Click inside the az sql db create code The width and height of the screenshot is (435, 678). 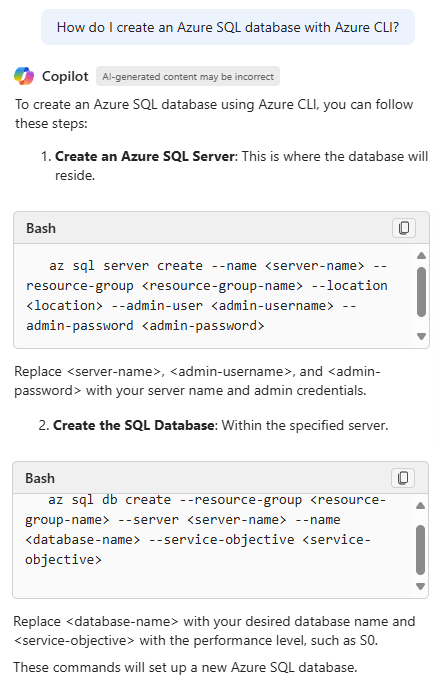[205, 530]
